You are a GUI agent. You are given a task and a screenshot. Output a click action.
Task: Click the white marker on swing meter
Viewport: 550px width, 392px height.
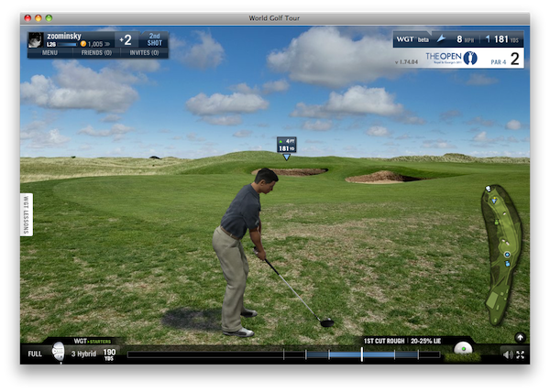point(362,354)
